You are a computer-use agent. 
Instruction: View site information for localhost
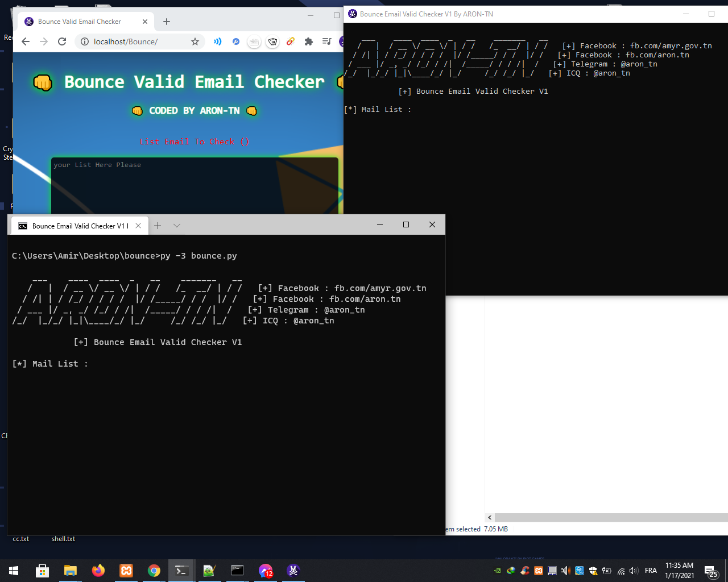[85, 41]
